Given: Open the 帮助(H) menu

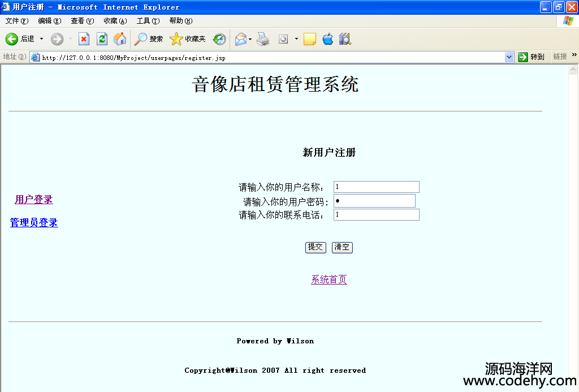Looking at the screenshot, I should [x=182, y=21].
